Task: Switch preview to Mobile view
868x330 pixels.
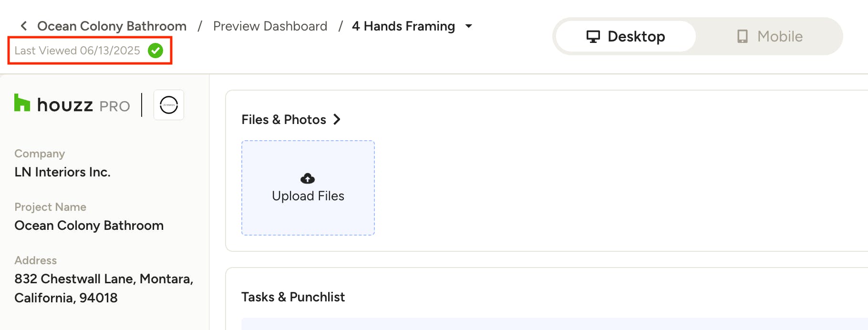Action: (770, 37)
